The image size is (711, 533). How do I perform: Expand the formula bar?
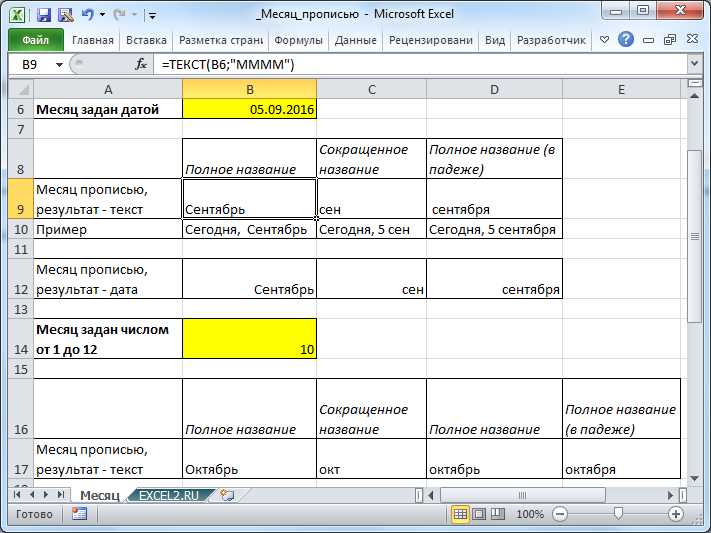point(694,64)
